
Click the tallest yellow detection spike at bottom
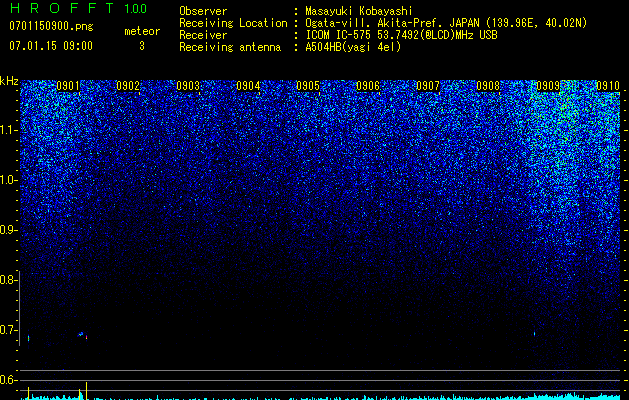click(87, 390)
